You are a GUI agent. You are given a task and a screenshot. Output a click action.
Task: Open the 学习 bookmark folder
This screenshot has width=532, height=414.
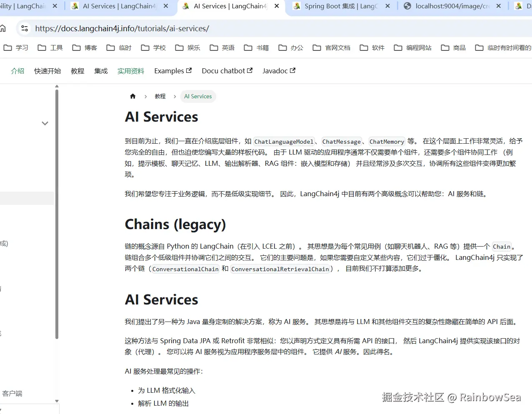pos(16,48)
